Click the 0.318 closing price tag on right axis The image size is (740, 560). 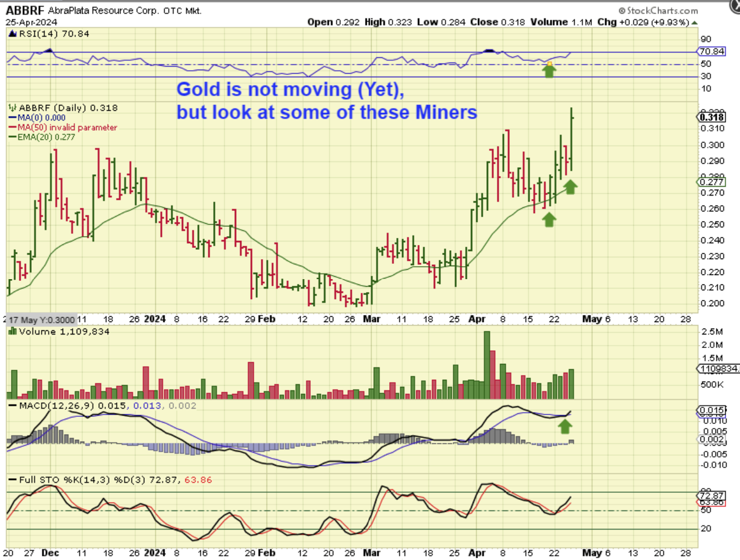pos(711,116)
